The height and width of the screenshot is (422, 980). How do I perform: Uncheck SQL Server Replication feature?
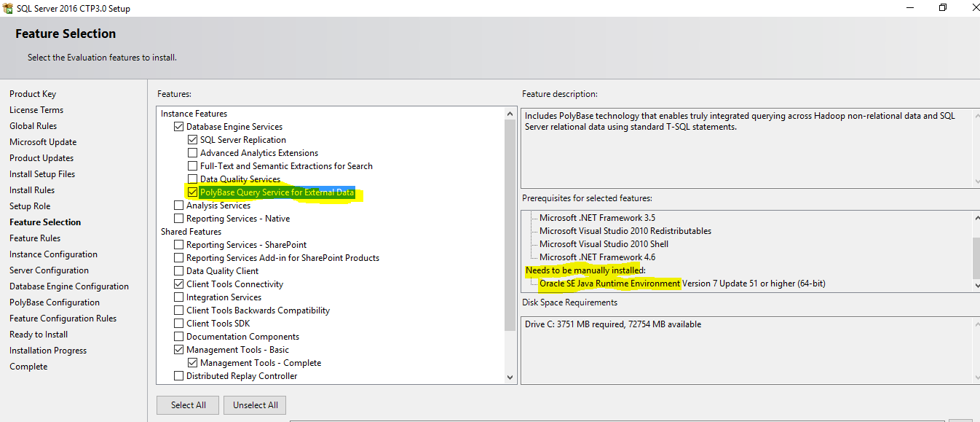tap(192, 140)
